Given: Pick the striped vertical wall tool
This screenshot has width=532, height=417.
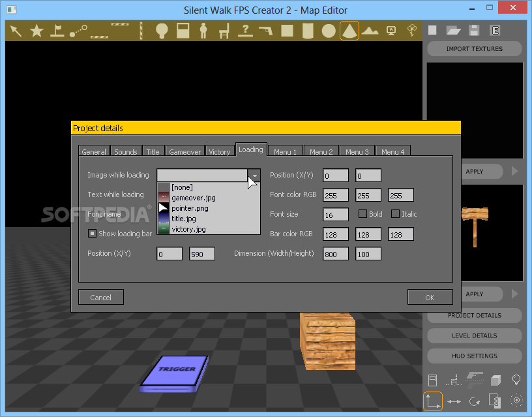Looking at the screenshot, I should (x=141, y=31).
